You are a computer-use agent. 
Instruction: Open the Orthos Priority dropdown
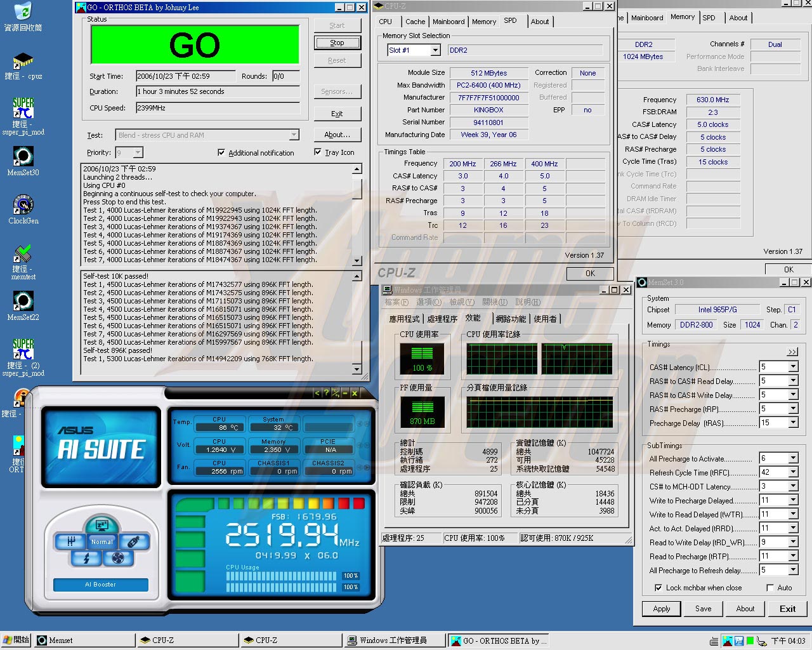point(138,152)
